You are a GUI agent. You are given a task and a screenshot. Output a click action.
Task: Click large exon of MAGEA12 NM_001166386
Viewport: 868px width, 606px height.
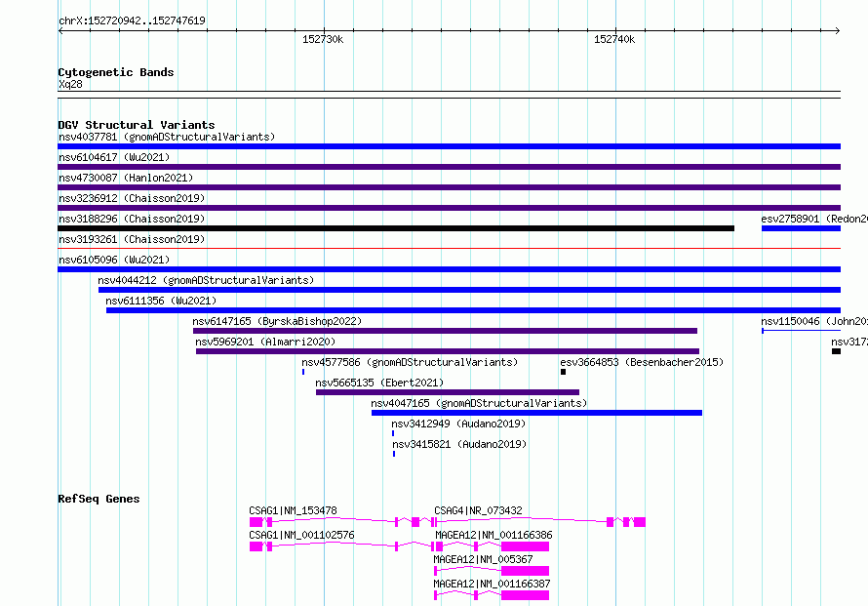(x=526, y=546)
